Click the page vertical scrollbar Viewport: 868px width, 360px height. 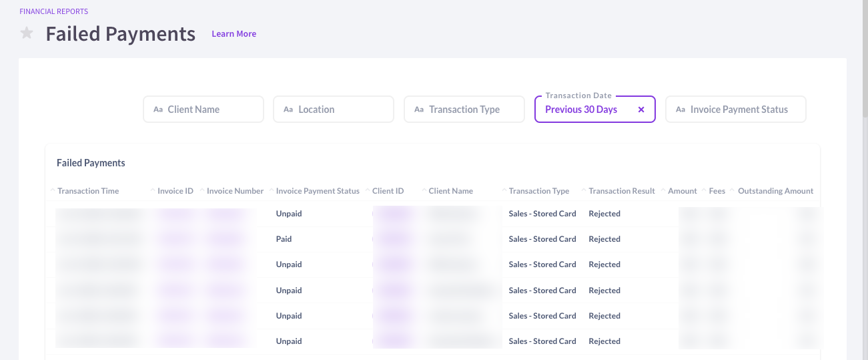[864, 60]
